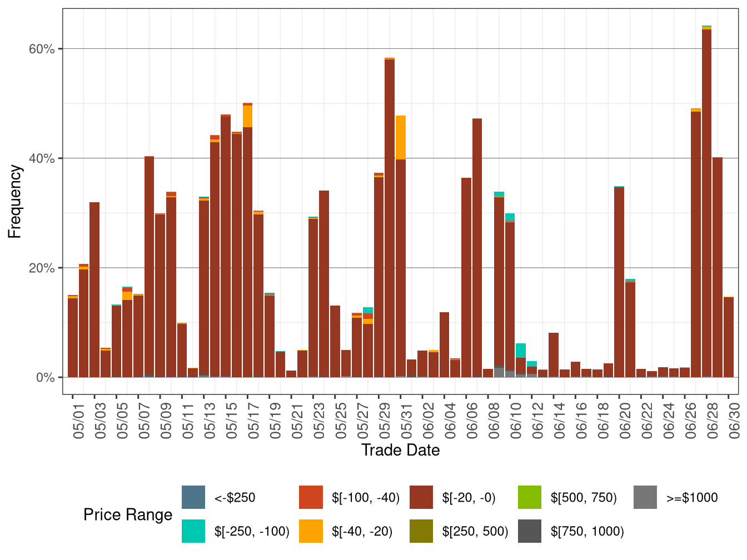Select the bar above the 05/03 date
Viewport: 747px width, 560px height.
94,290
